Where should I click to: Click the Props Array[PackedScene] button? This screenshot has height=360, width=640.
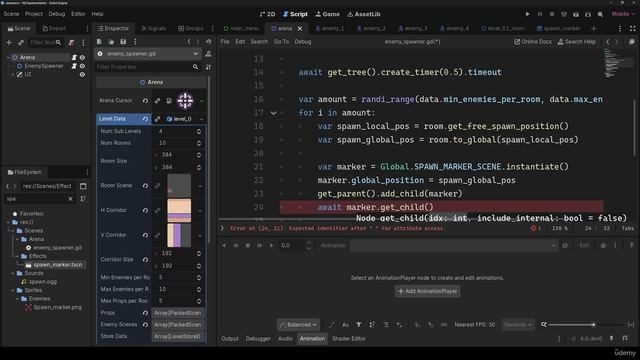click(x=178, y=313)
